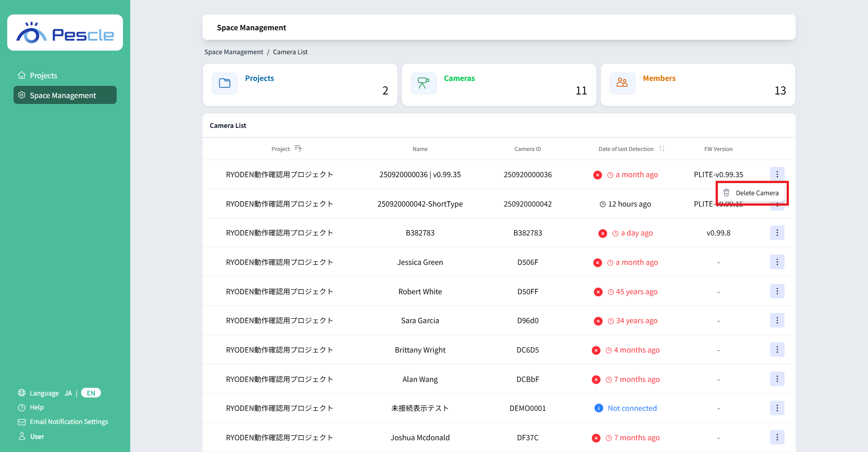Open Projects in the sidebar

coord(43,75)
